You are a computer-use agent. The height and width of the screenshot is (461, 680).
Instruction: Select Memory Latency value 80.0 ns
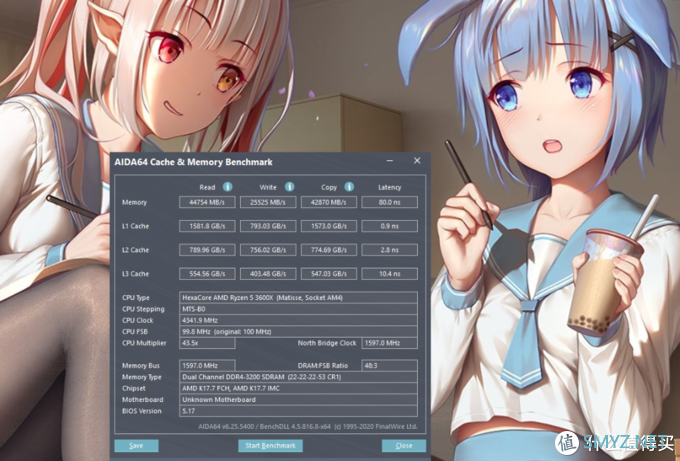tap(389, 202)
